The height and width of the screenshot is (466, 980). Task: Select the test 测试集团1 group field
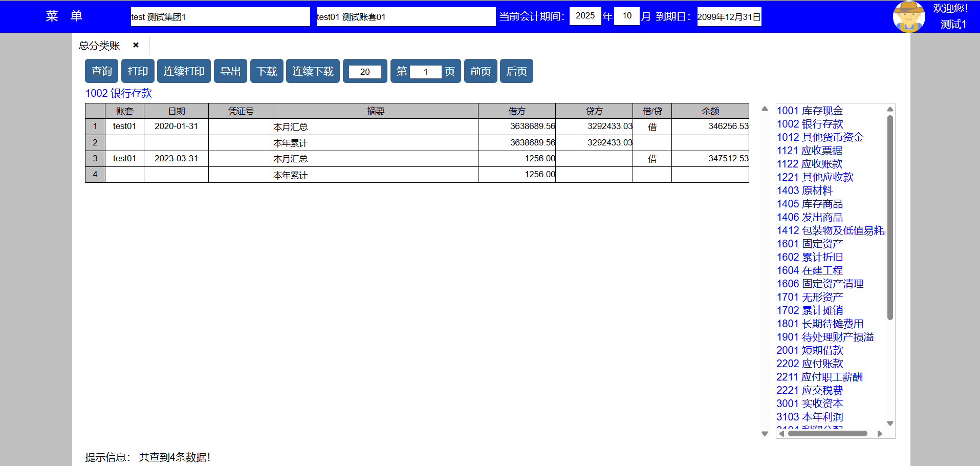coord(220,16)
